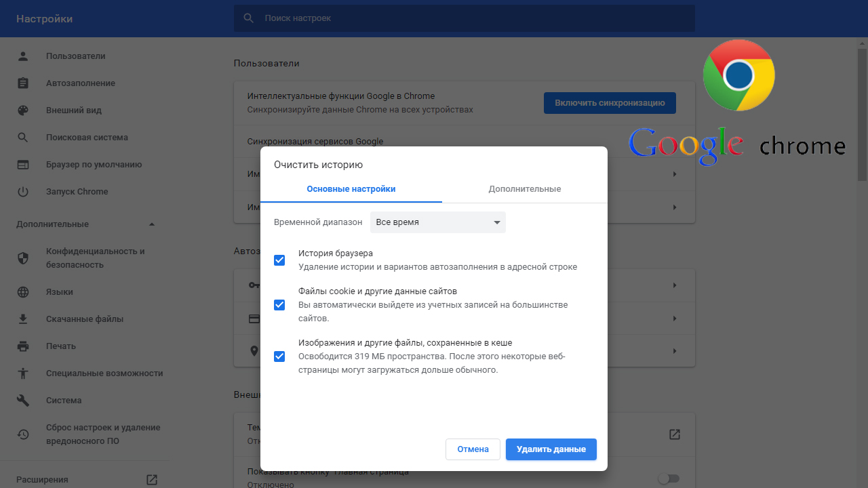
Task: Uncheck Файлы cookie и другие данные сайтов
Action: click(279, 305)
